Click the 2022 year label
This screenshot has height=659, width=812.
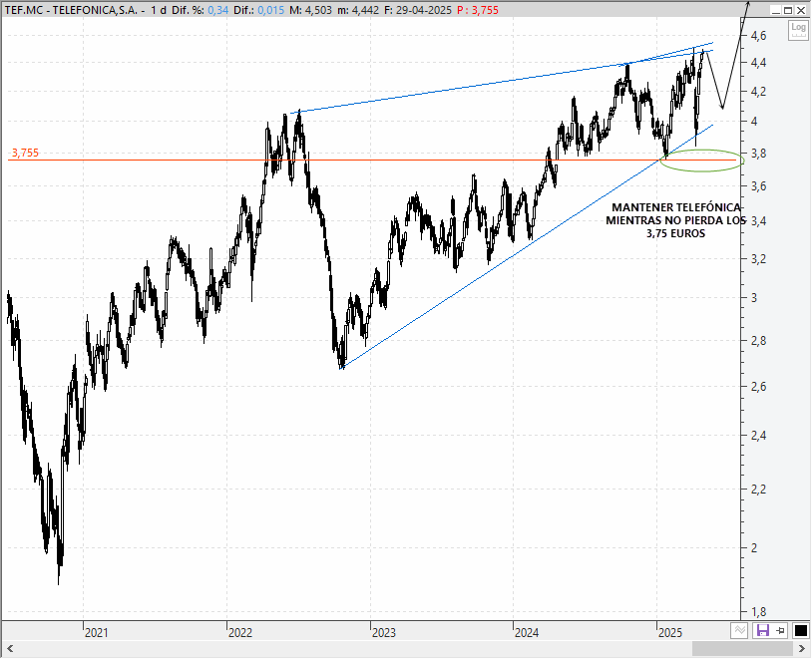click(240, 633)
